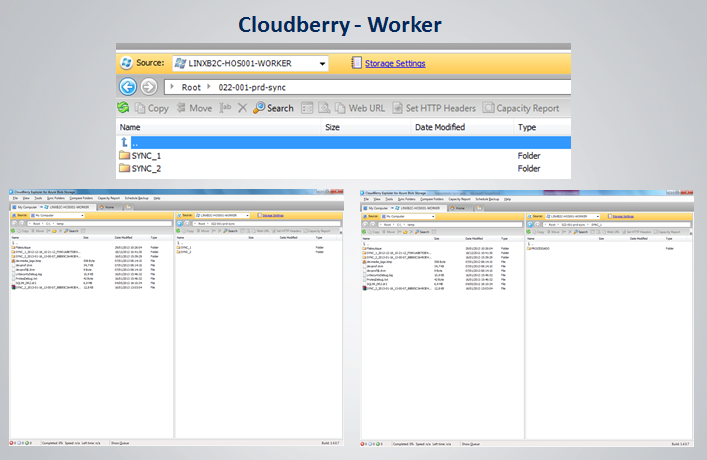Sort by Date Modified header in large list
Viewport: 707px width, 460px height.
click(x=462, y=127)
